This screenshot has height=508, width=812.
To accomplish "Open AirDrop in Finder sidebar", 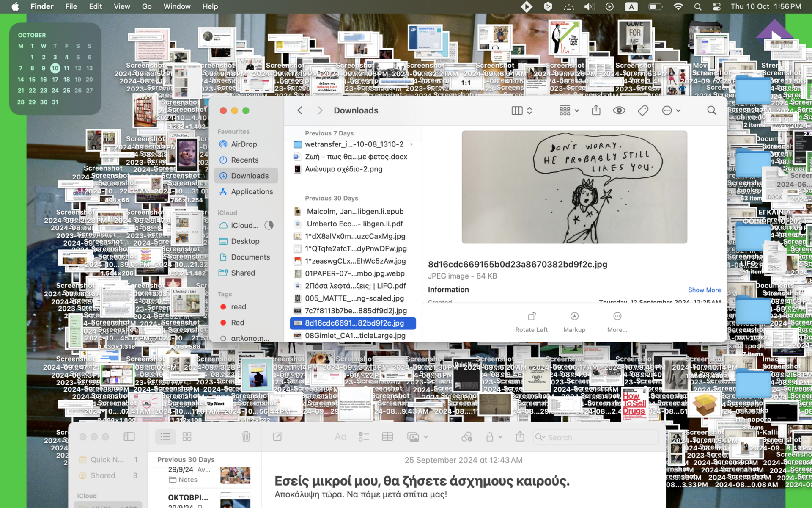I will [x=246, y=144].
